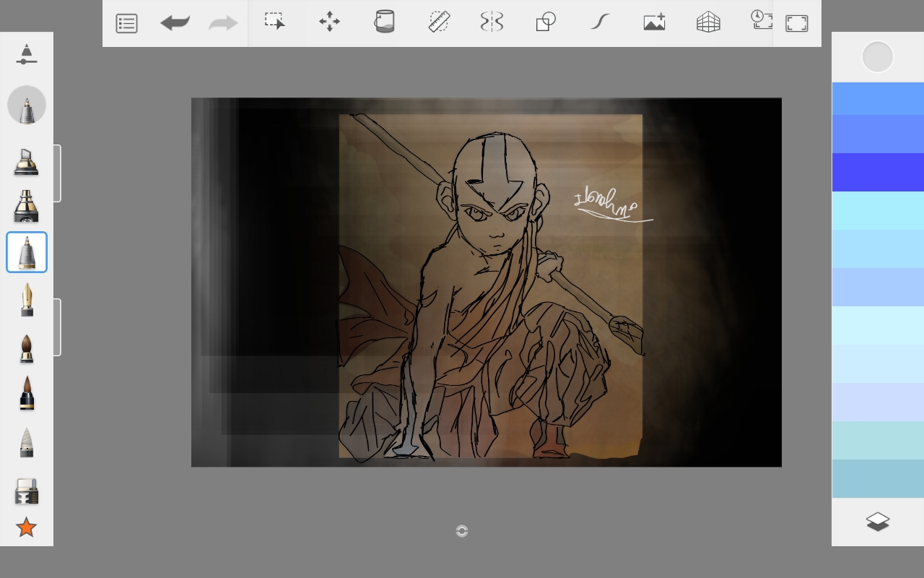Redo the undone stroke
924x578 pixels.
[x=223, y=23]
